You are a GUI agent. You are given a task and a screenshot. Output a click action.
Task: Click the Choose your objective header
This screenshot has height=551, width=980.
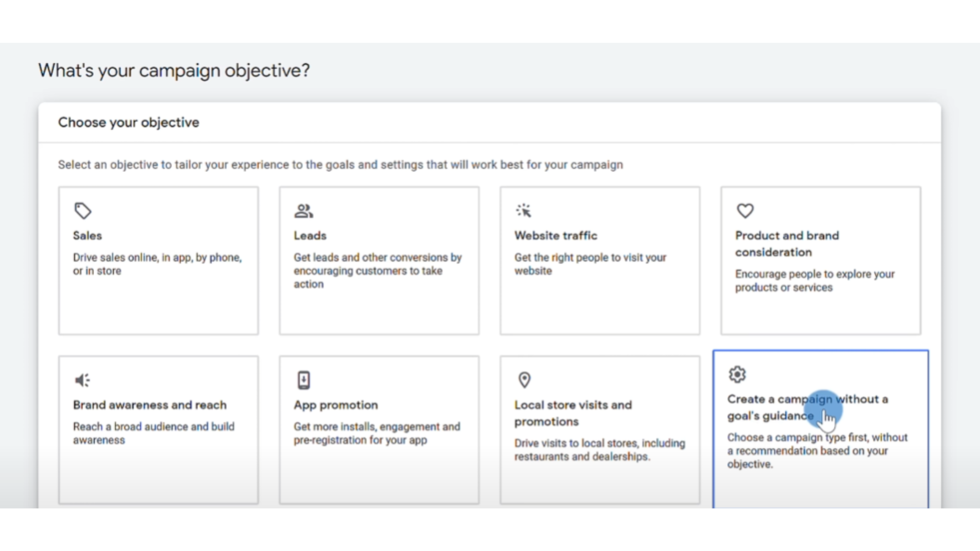click(129, 122)
